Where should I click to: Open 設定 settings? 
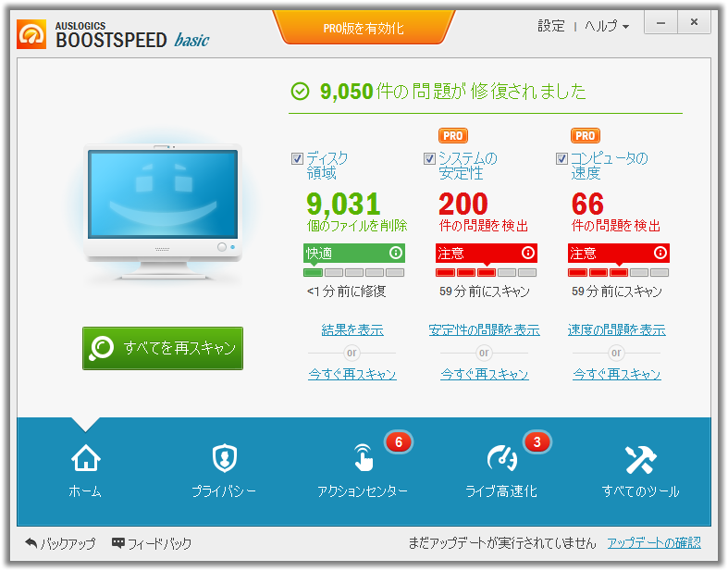pyautogui.click(x=551, y=26)
